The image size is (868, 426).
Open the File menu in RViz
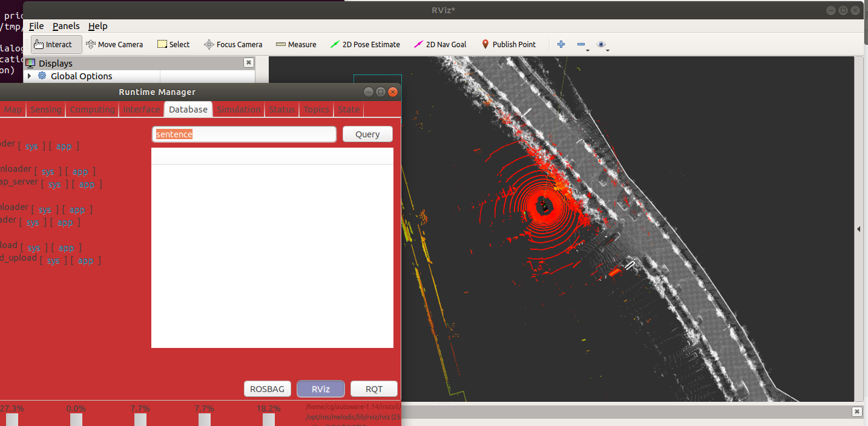click(36, 26)
